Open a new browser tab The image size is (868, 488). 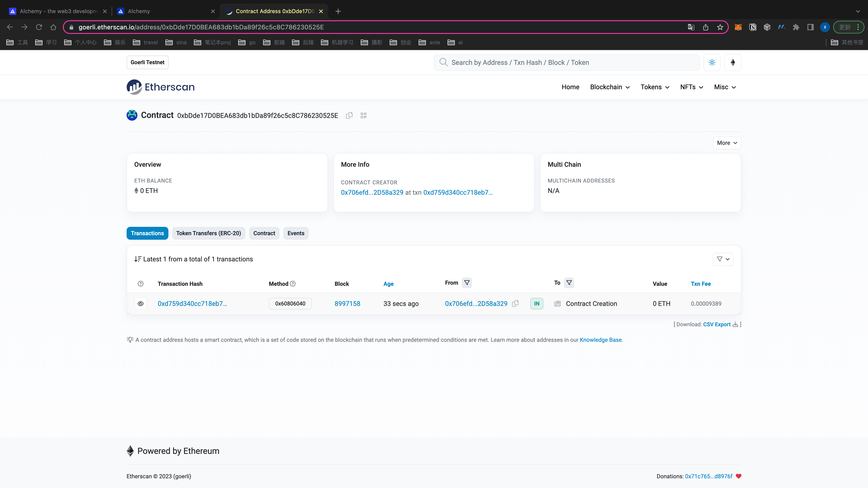click(338, 11)
